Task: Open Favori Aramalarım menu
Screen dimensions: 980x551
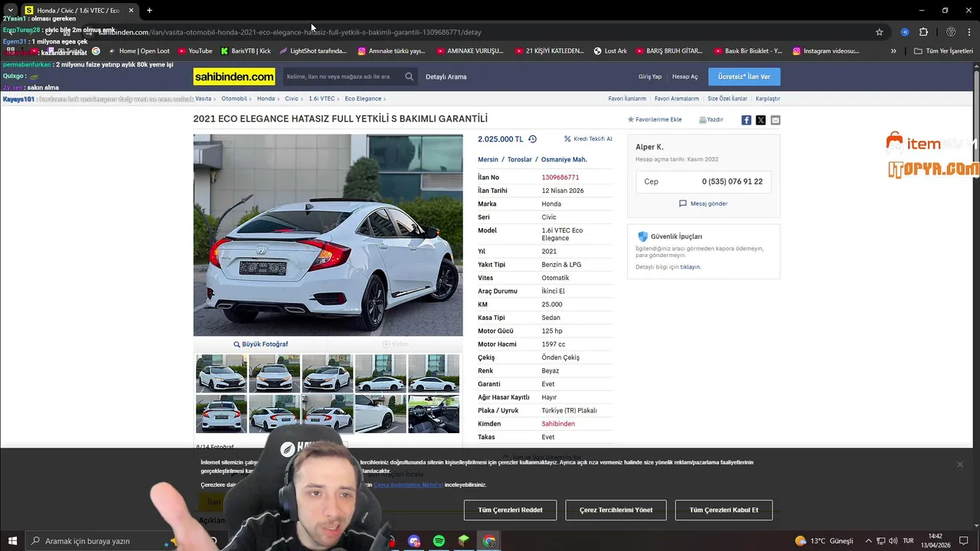Action: (677, 99)
